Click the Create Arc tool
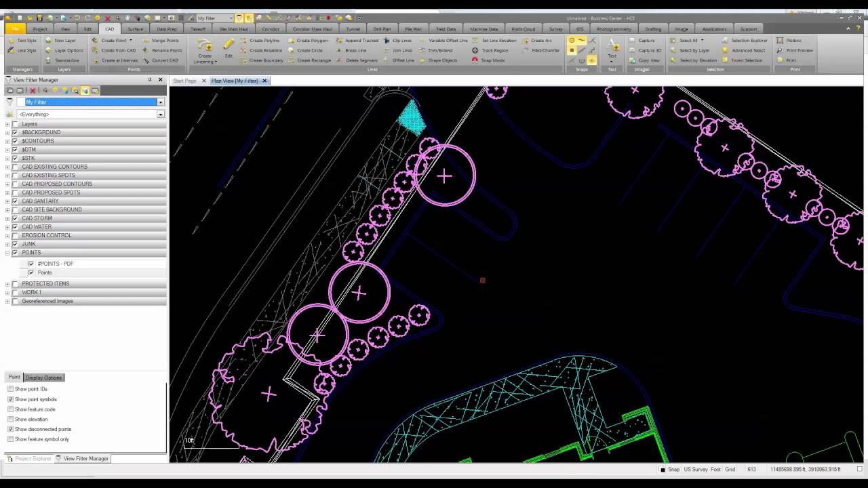Image resolution: width=868 pixels, height=488 pixels. (536, 40)
